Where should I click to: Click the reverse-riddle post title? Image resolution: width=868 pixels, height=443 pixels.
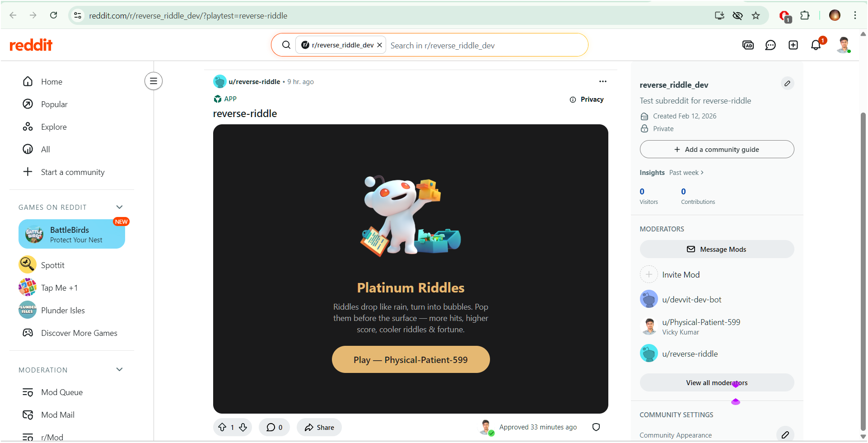[245, 113]
